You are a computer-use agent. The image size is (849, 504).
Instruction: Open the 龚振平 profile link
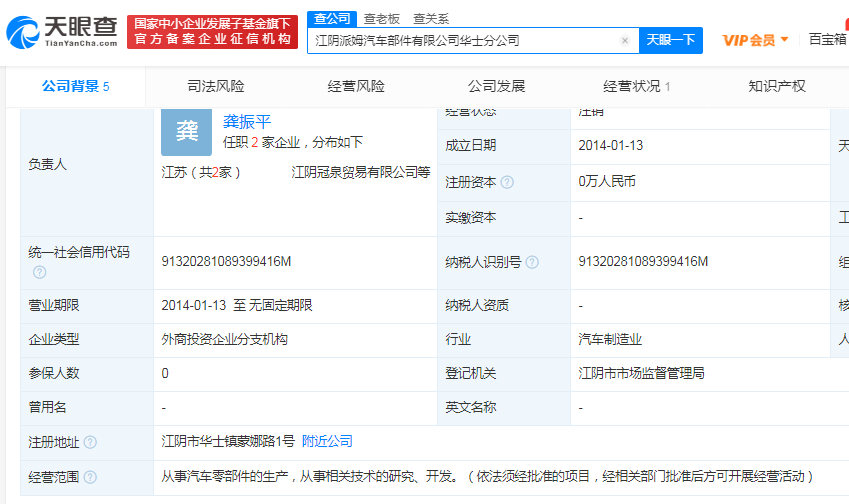point(247,121)
